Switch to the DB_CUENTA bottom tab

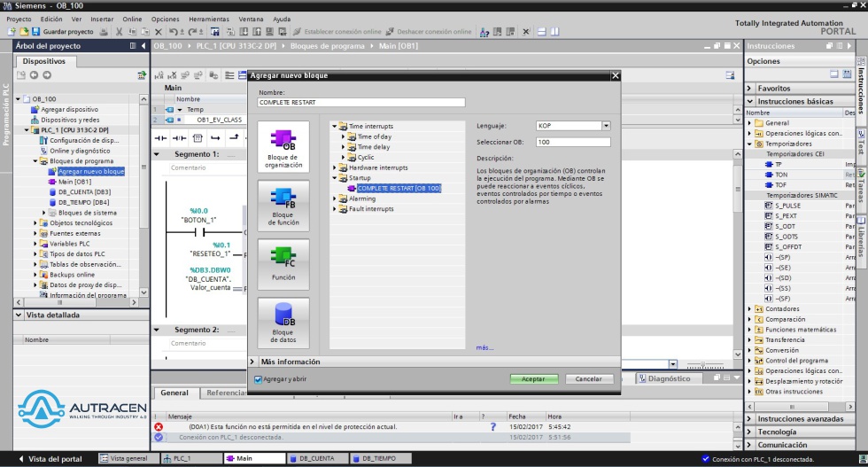click(x=317, y=459)
